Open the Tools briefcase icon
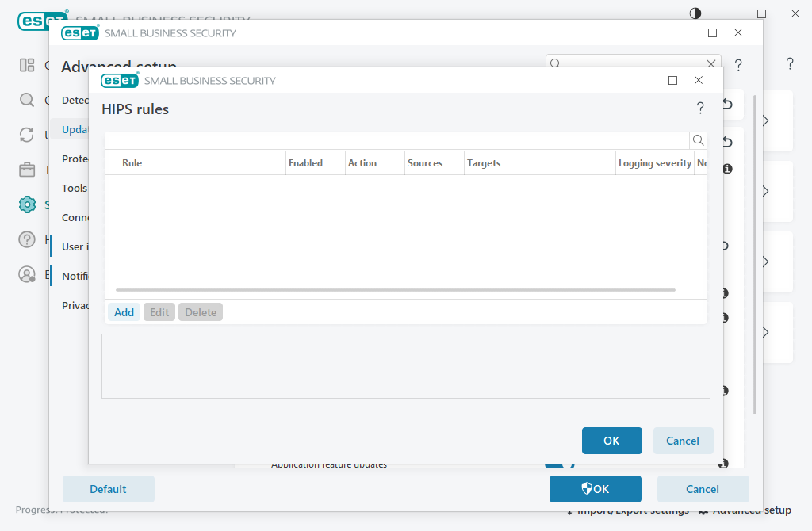The height and width of the screenshot is (531, 812). [27, 169]
